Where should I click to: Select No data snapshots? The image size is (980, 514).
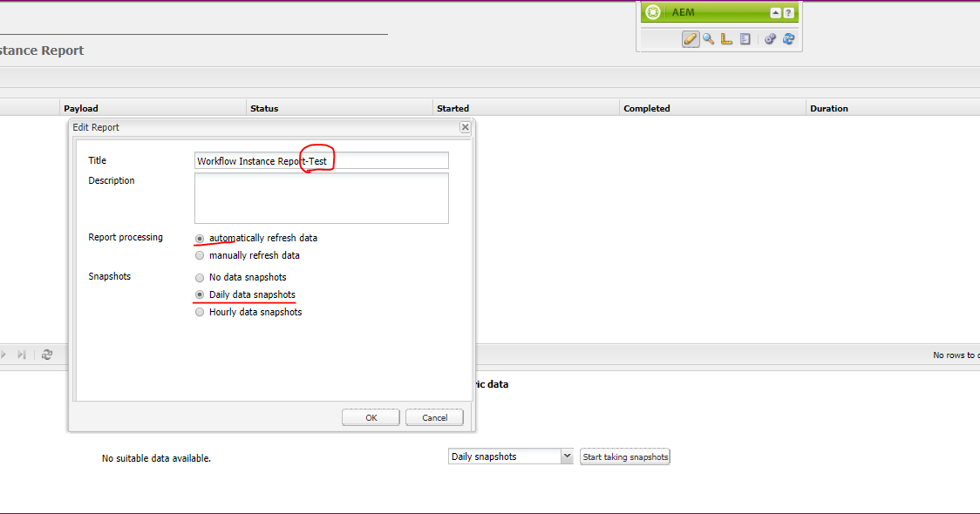click(x=199, y=277)
